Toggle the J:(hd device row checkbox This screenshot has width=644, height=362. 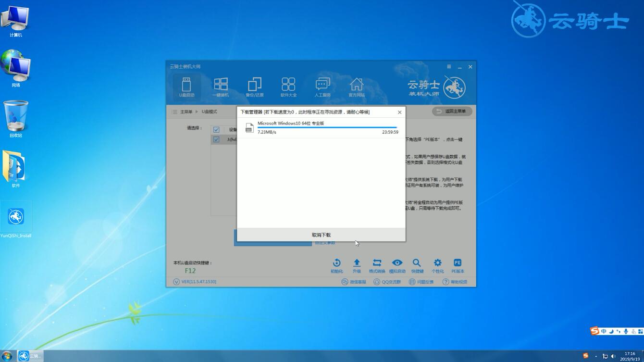pyautogui.click(x=216, y=139)
